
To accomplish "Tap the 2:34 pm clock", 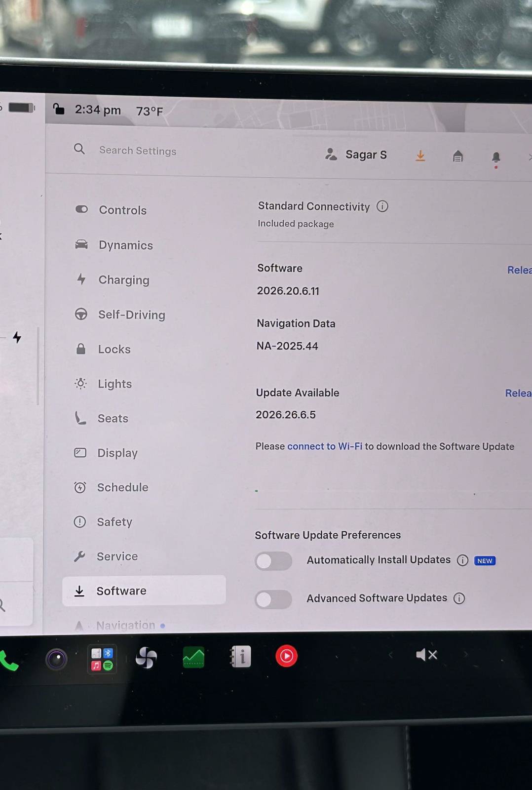I will (x=98, y=110).
